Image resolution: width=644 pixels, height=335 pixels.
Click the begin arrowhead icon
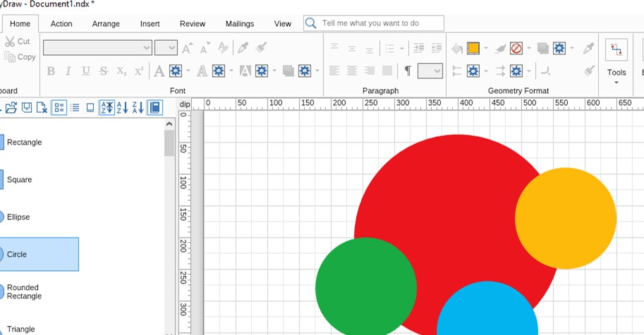coord(456,71)
